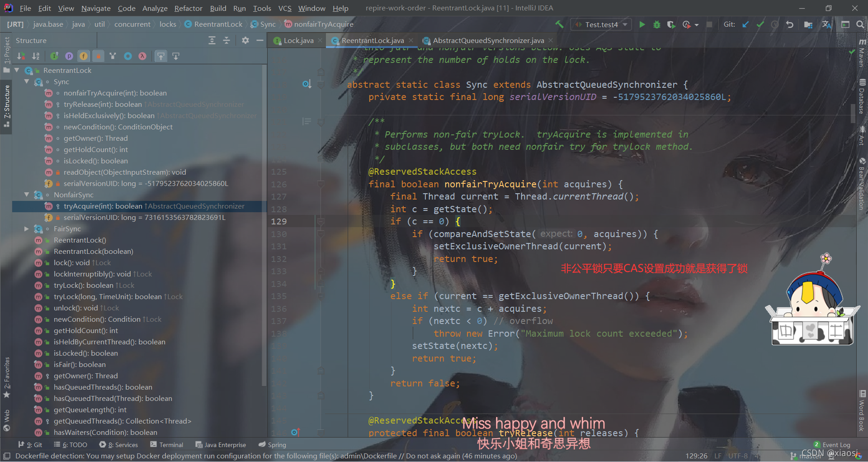Open Run Anything window icon

tap(845, 24)
